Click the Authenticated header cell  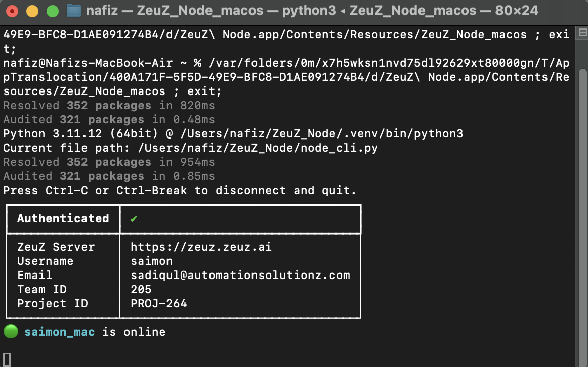click(x=63, y=219)
